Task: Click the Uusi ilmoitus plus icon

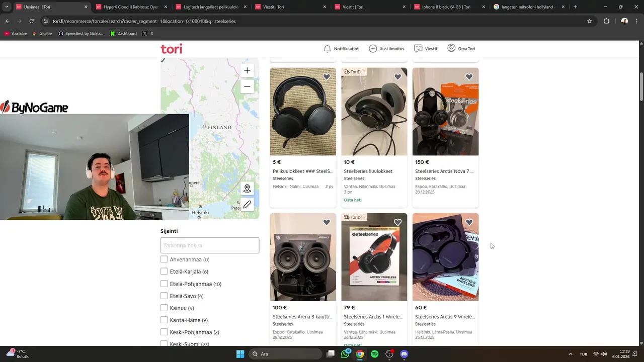Action: 373,49
